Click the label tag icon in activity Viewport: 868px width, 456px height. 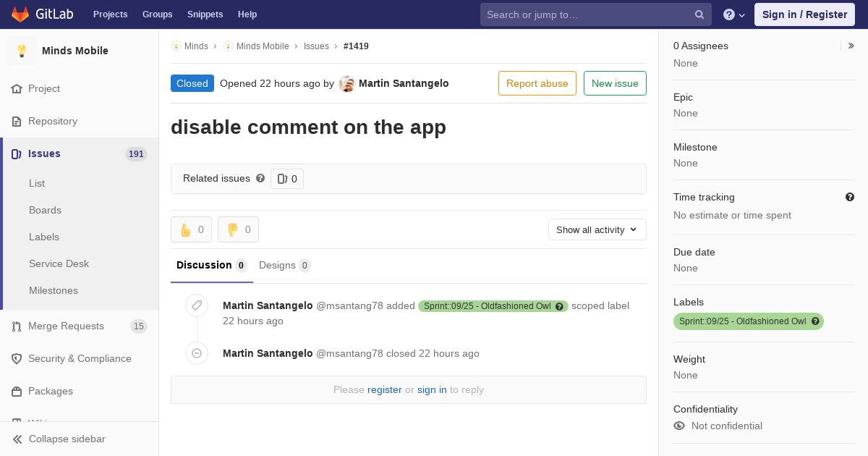pos(197,305)
